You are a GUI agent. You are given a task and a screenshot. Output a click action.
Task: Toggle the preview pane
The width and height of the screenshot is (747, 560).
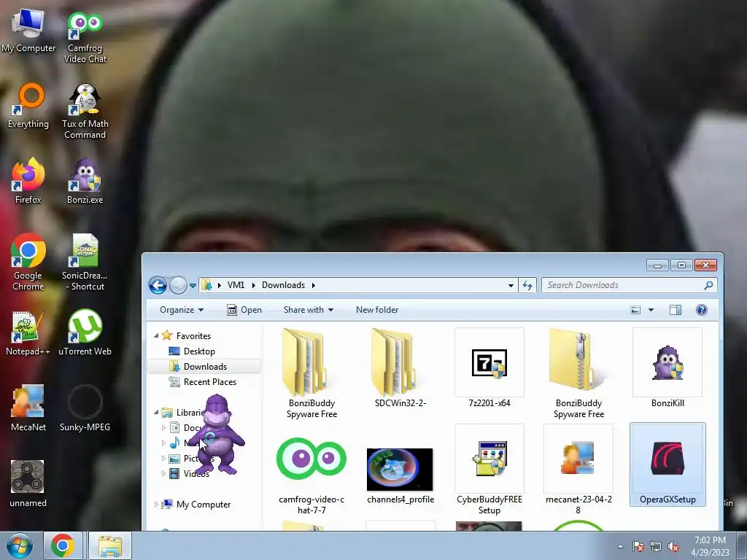(x=675, y=310)
